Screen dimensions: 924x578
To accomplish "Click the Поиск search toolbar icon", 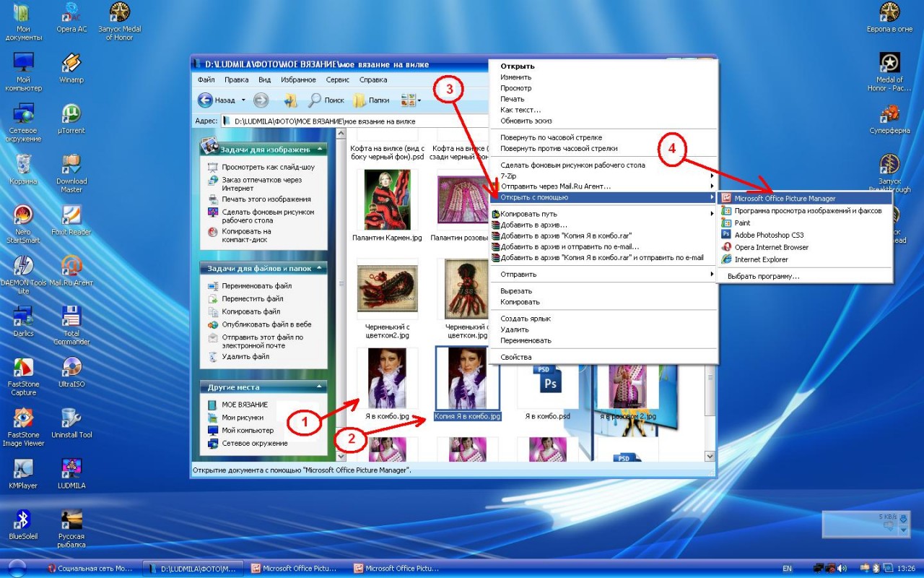I will pos(326,100).
